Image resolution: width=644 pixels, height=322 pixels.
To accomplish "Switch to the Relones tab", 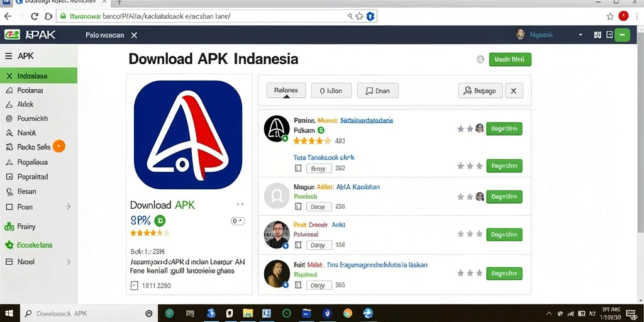I will (x=286, y=91).
